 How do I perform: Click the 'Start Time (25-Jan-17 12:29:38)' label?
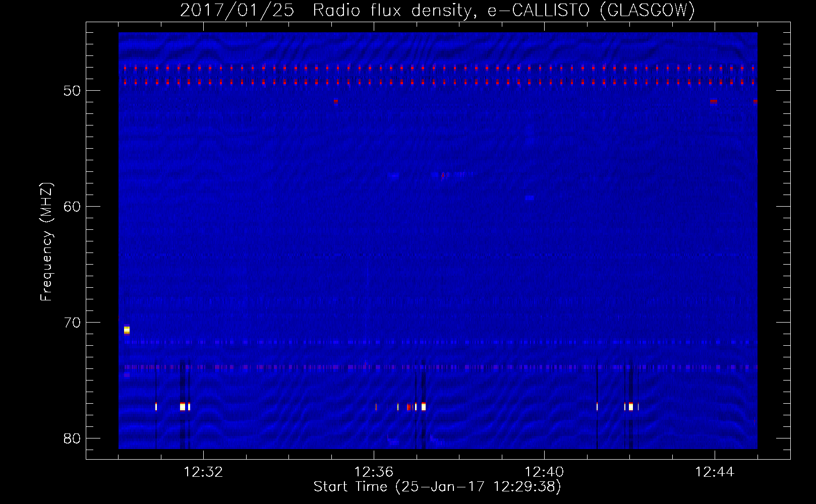click(x=437, y=487)
